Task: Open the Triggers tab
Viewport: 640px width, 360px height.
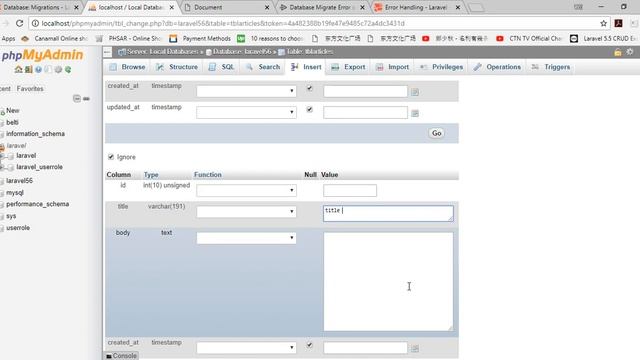Action: (x=551, y=67)
